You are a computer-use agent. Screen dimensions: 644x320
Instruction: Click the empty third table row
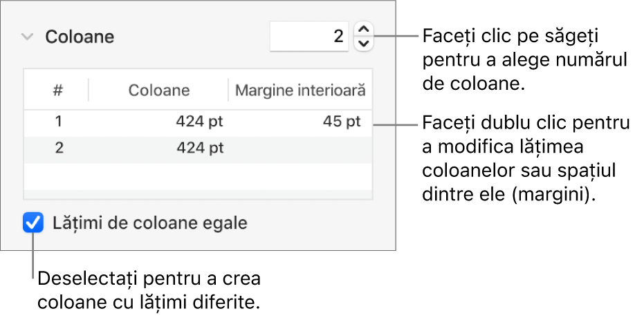[198, 173]
